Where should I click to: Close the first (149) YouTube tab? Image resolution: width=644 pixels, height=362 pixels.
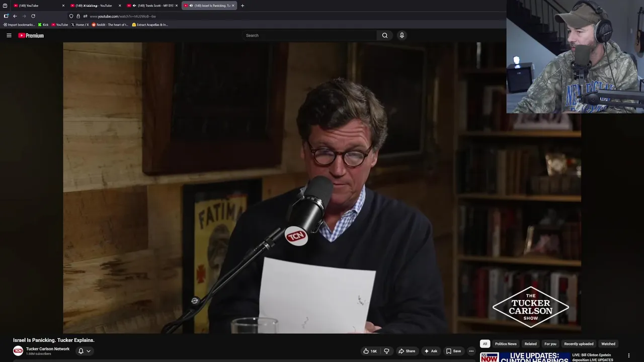[x=63, y=6]
